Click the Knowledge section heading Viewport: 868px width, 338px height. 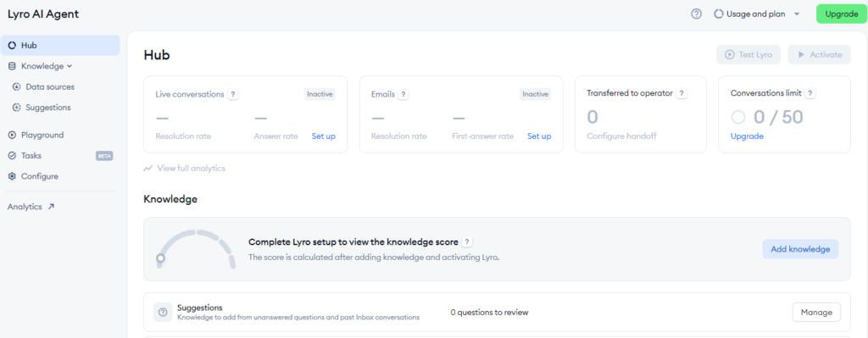coord(170,199)
